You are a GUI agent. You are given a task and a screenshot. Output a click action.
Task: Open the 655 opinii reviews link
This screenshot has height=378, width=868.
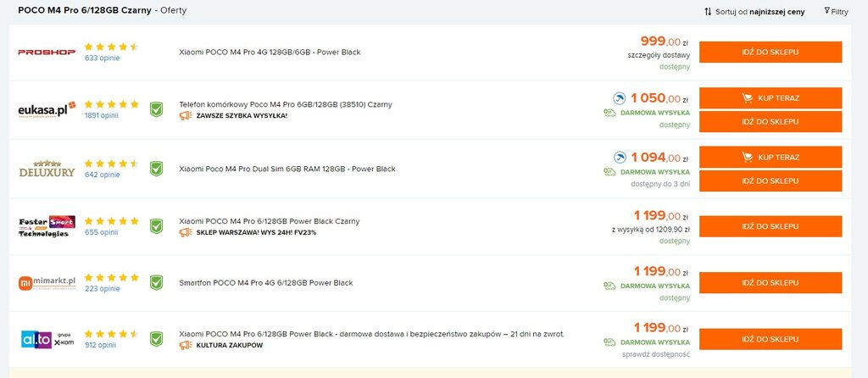[101, 232]
